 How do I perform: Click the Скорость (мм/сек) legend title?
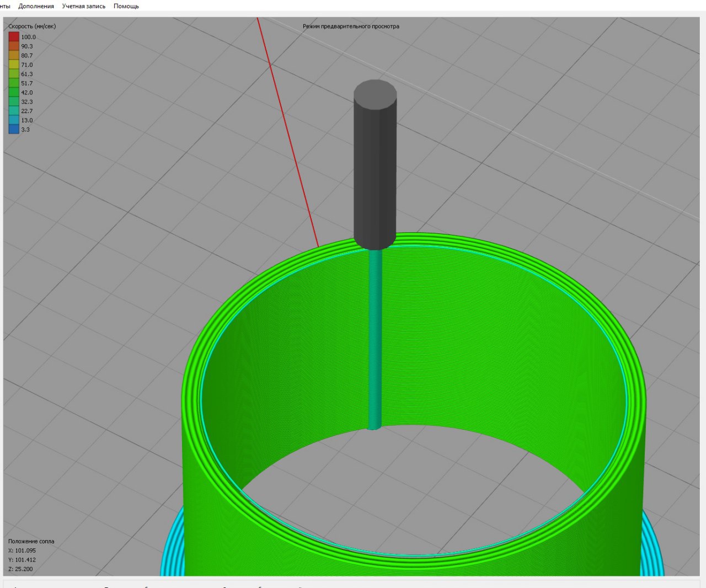pos(32,26)
